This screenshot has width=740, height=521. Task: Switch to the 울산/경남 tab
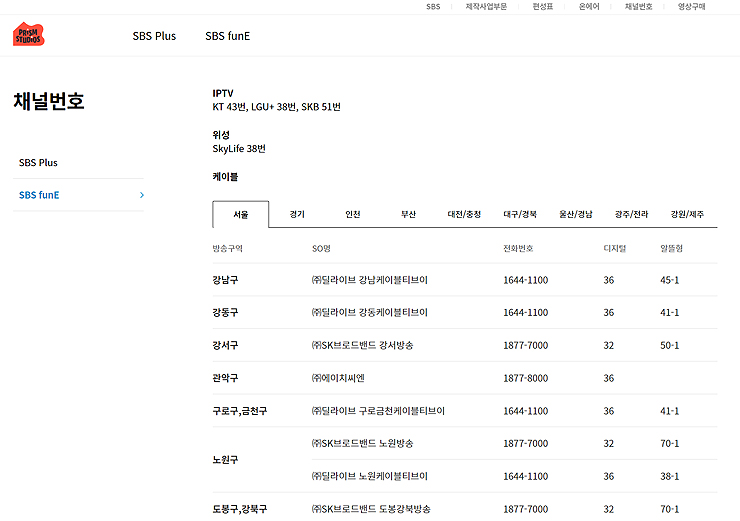pyautogui.click(x=575, y=214)
